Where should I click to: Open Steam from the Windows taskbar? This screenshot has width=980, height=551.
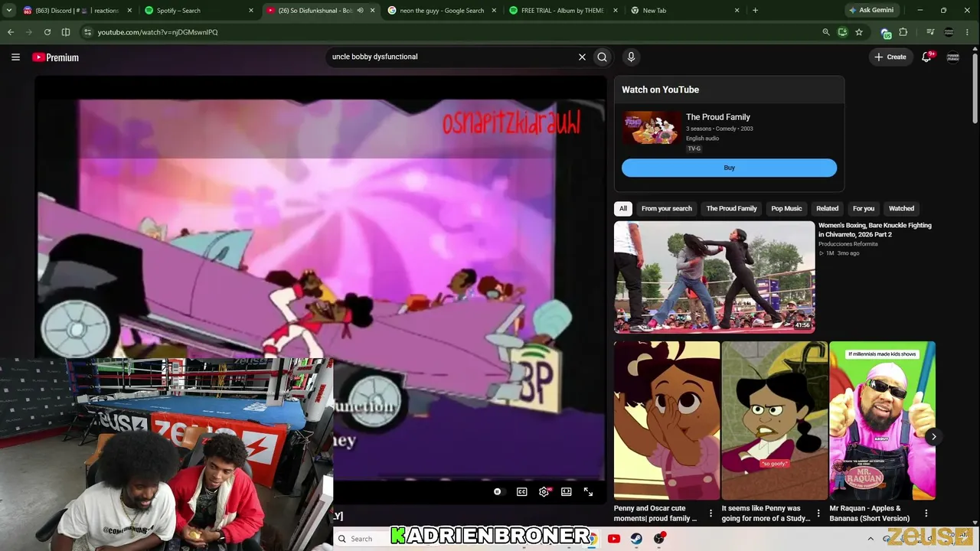point(636,539)
